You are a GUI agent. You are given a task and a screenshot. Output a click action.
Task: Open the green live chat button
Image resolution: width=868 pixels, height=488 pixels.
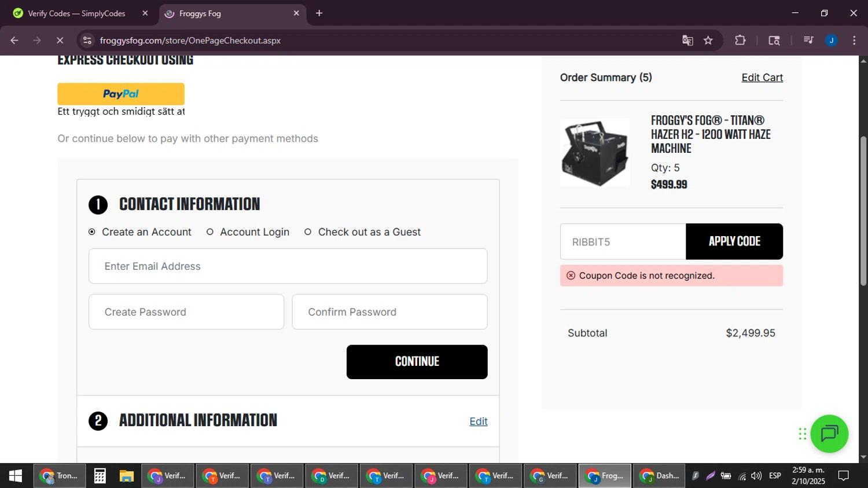829,434
